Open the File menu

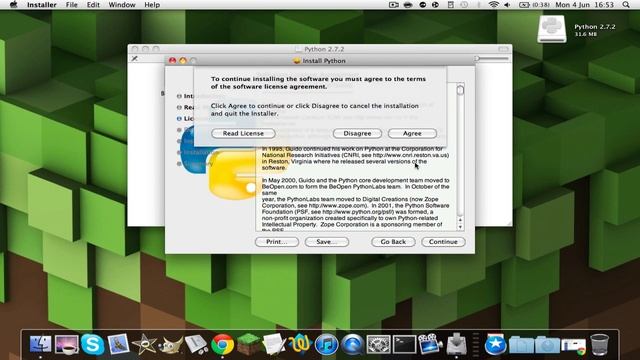(71, 5)
